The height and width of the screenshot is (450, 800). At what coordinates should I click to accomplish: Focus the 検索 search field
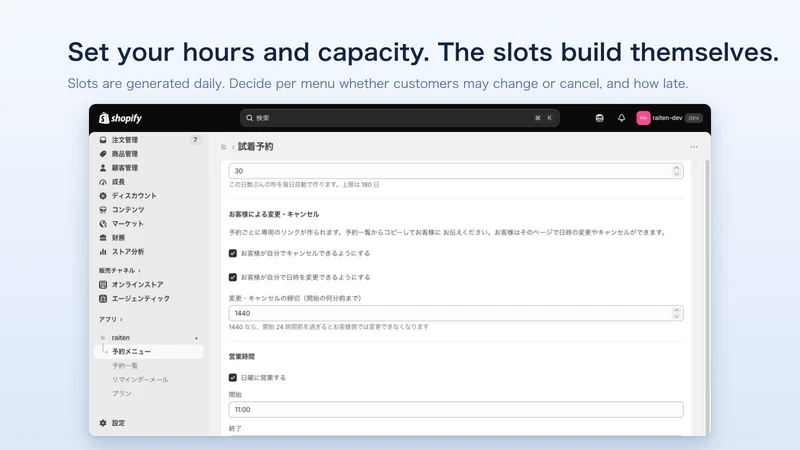[x=399, y=118]
